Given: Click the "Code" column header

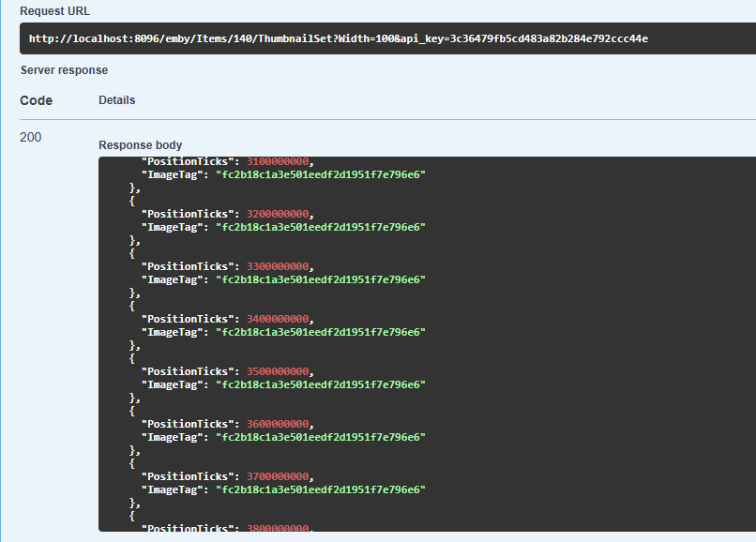Looking at the screenshot, I should point(37,100).
